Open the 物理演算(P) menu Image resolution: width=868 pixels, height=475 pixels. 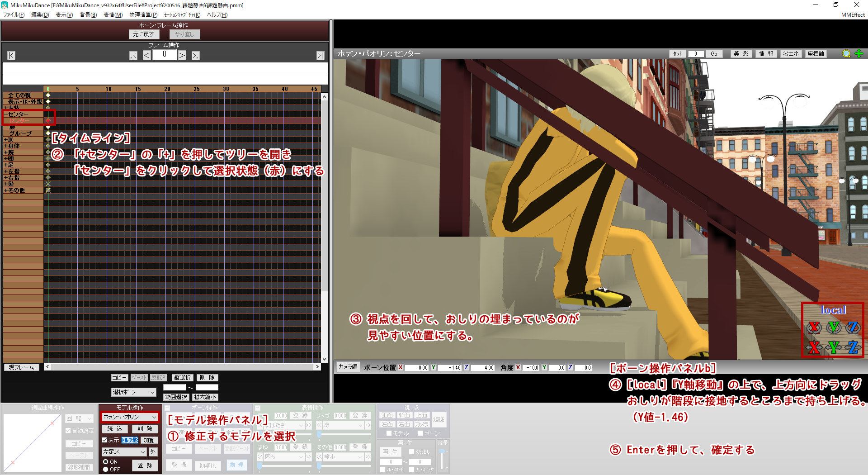tap(143, 15)
